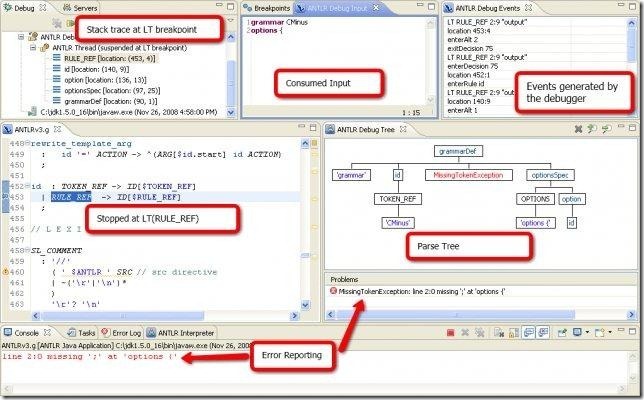The height and width of the screenshot is (400, 644).
Task: Switch to the Debug tab
Action: coord(24,7)
